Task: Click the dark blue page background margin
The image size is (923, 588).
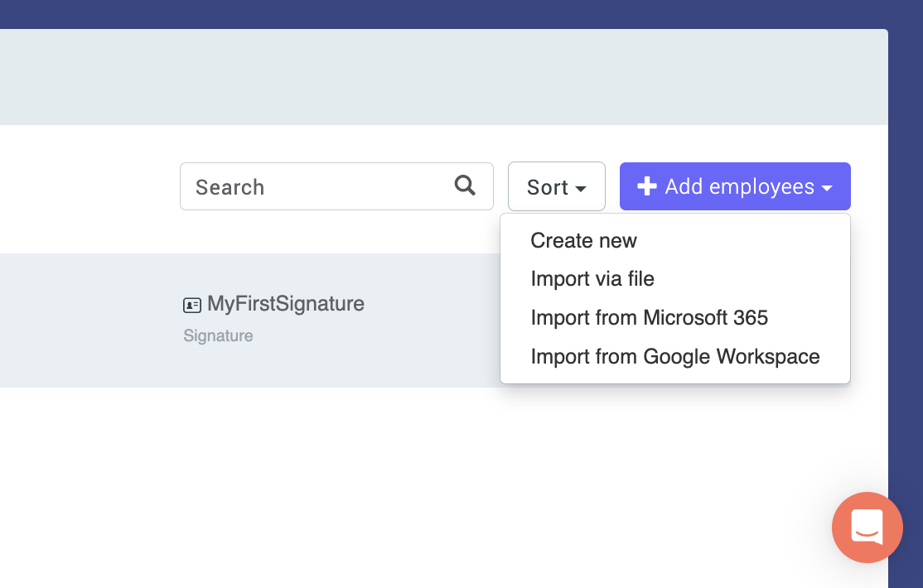Action: (x=906, y=248)
